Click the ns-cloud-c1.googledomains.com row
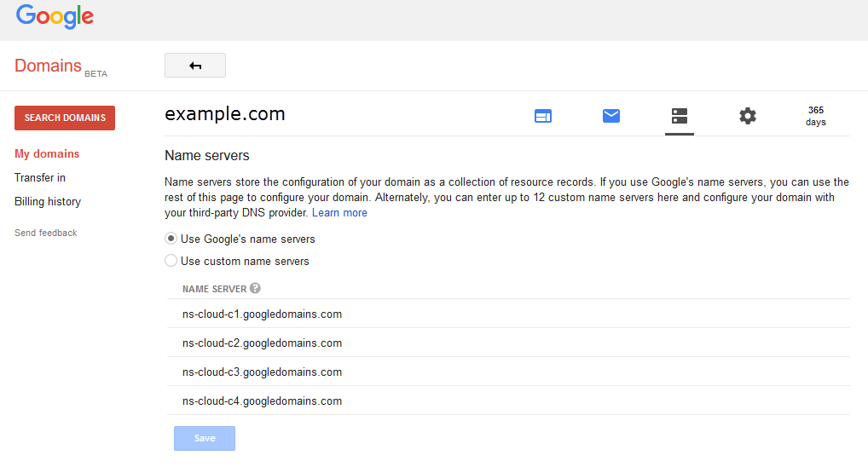Viewport: 868px width, 467px height. pos(263,314)
